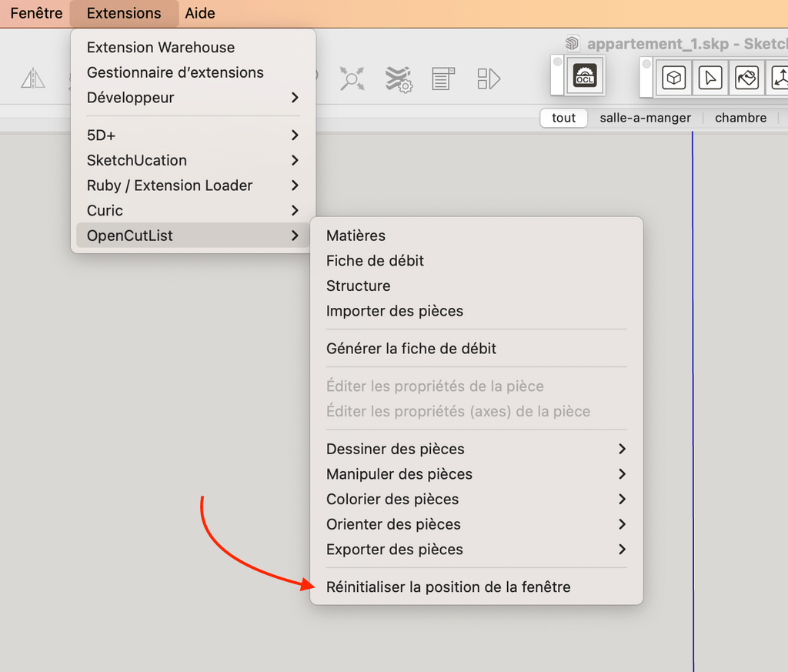The width and height of the screenshot is (788, 672).
Task: Expand Ruby / Extension Loader submenu
Action: [x=193, y=186]
